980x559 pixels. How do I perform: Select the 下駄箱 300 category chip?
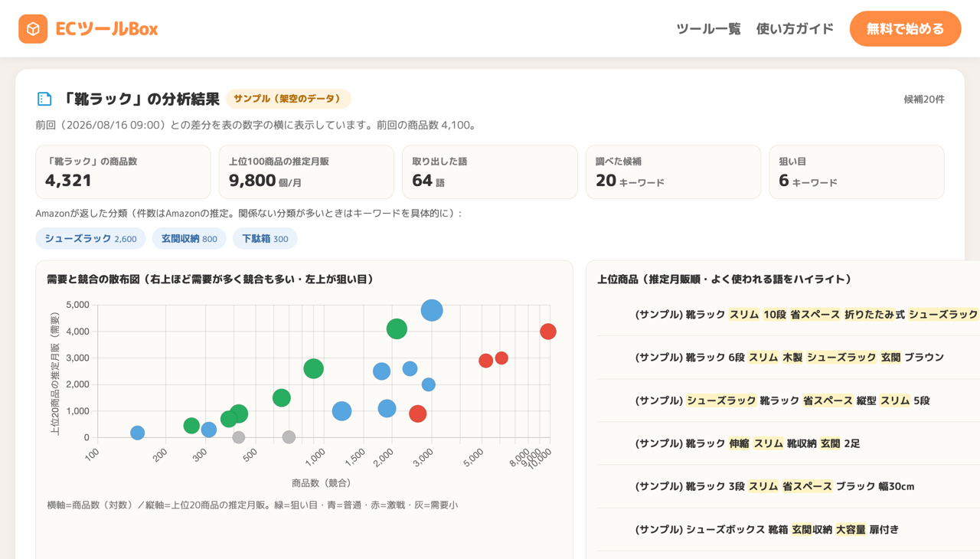coord(265,239)
